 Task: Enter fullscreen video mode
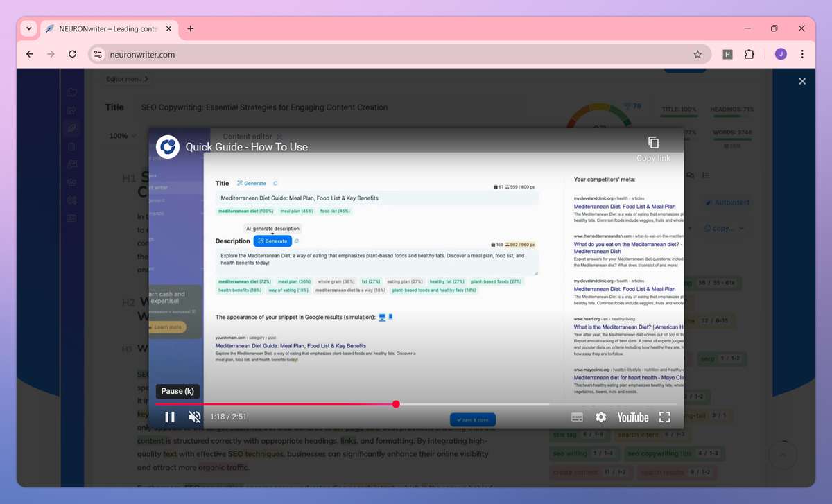click(664, 417)
